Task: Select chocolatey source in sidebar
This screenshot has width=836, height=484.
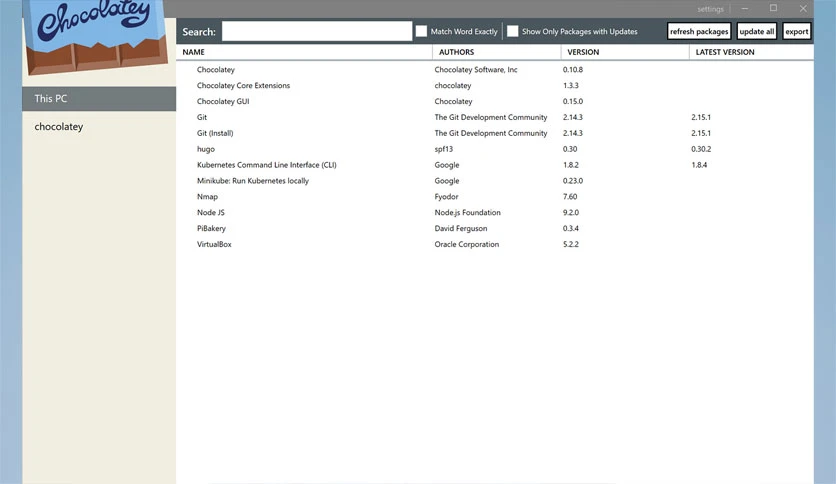Action: tap(99, 127)
